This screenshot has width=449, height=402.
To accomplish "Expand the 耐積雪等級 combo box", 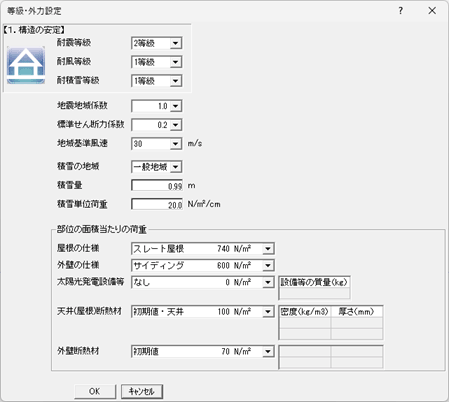I will pos(176,81).
